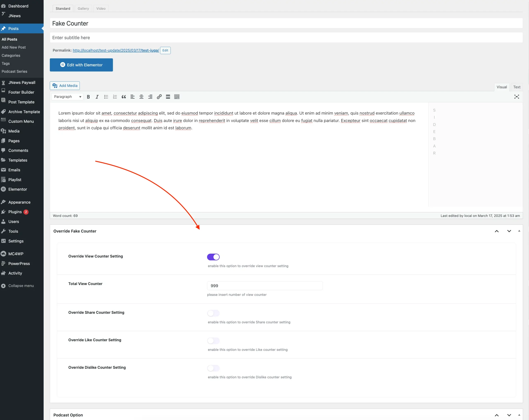Move Podcast Option panel down

point(509,415)
